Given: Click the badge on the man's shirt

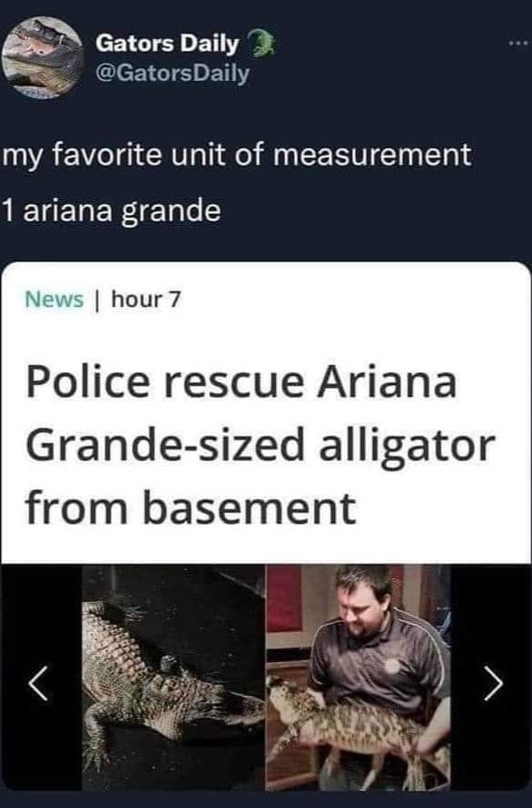Looking at the screenshot, I should click(x=393, y=665).
